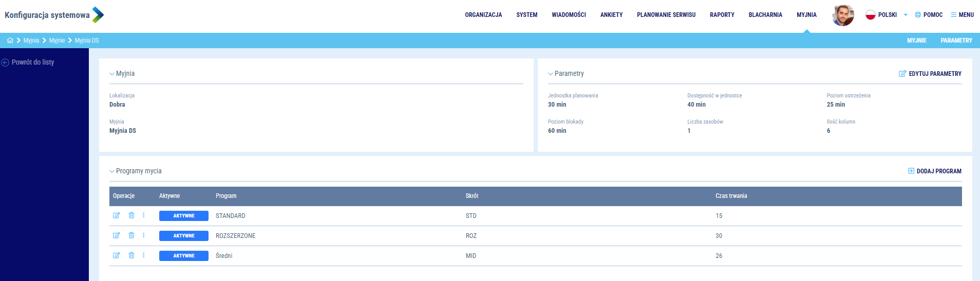Screen dimensions: 980x281
Task: Toggle AKTYWNE status for ROZSZERZONE program
Action: tap(183, 236)
